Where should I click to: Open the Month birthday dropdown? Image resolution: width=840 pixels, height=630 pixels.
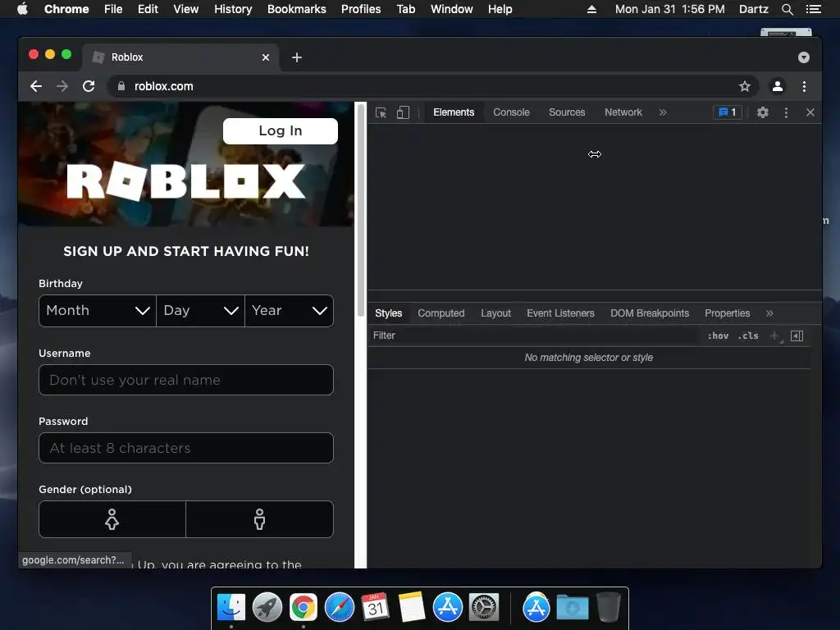click(x=98, y=311)
